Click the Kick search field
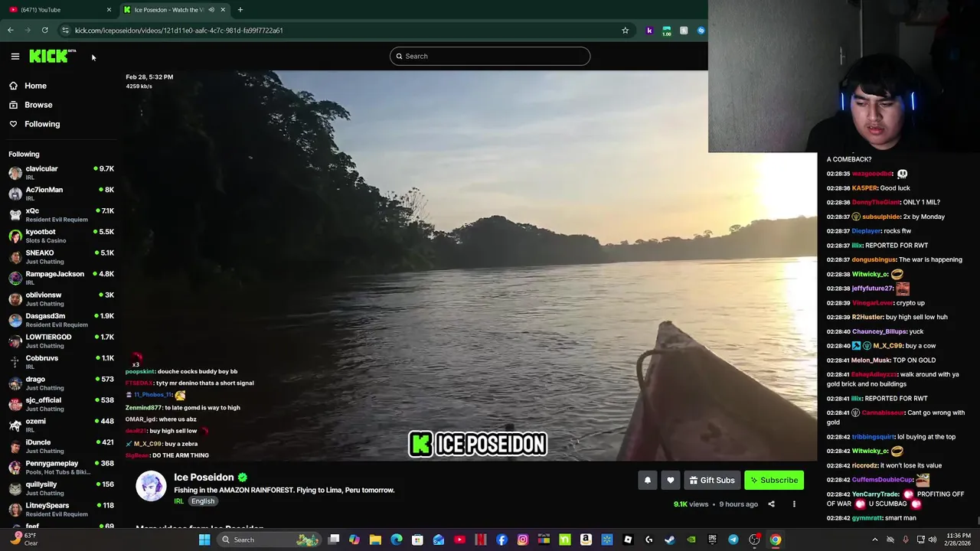This screenshot has width=980, height=551. 490,56
